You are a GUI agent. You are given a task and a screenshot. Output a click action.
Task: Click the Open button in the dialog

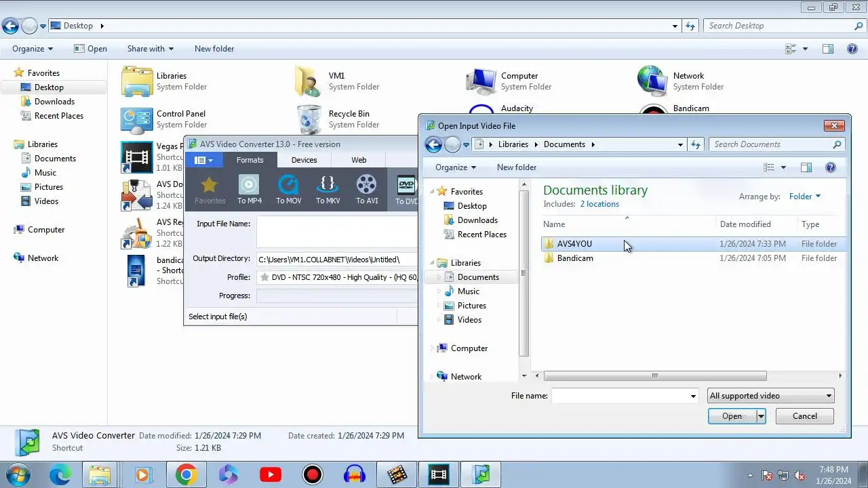[x=732, y=416]
